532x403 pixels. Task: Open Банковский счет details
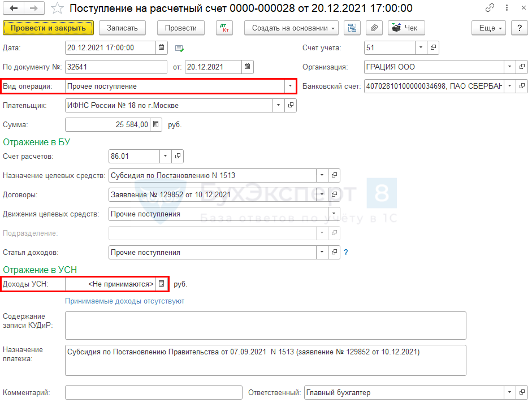coord(522,86)
